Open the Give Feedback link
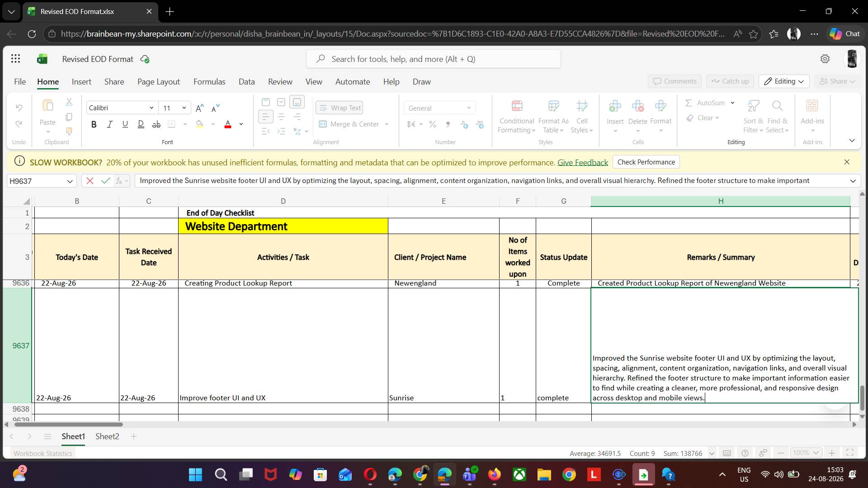 click(x=582, y=163)
